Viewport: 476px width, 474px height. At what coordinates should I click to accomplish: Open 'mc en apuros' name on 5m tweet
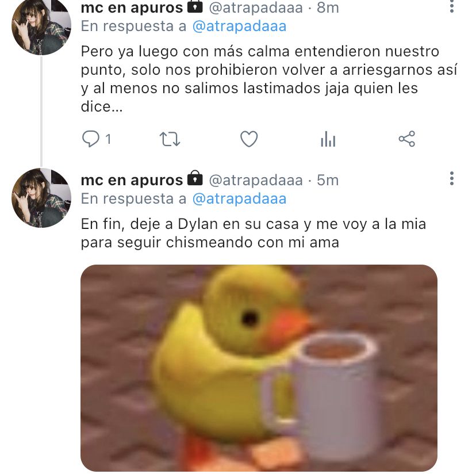coord(132,180)
